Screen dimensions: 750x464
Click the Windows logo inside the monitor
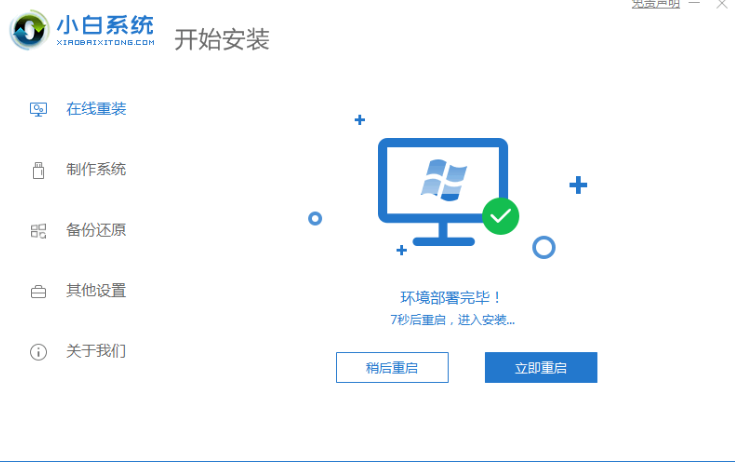point(443,180)
